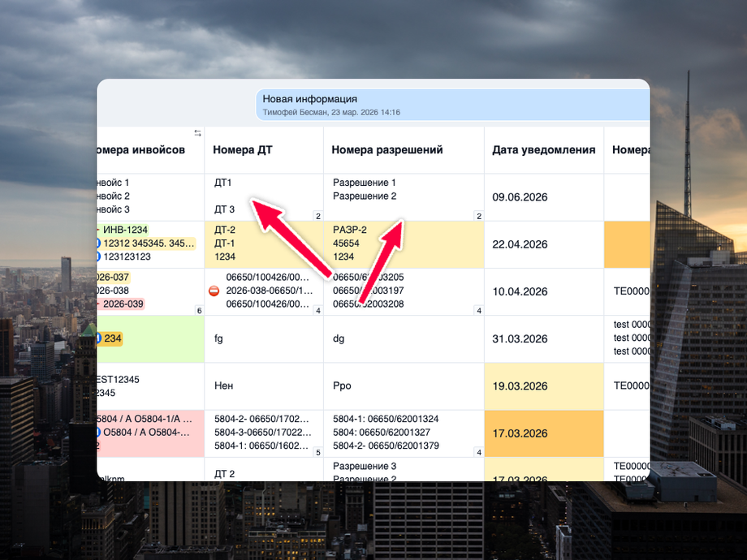Click invoice 026-038

pos(113,291)
